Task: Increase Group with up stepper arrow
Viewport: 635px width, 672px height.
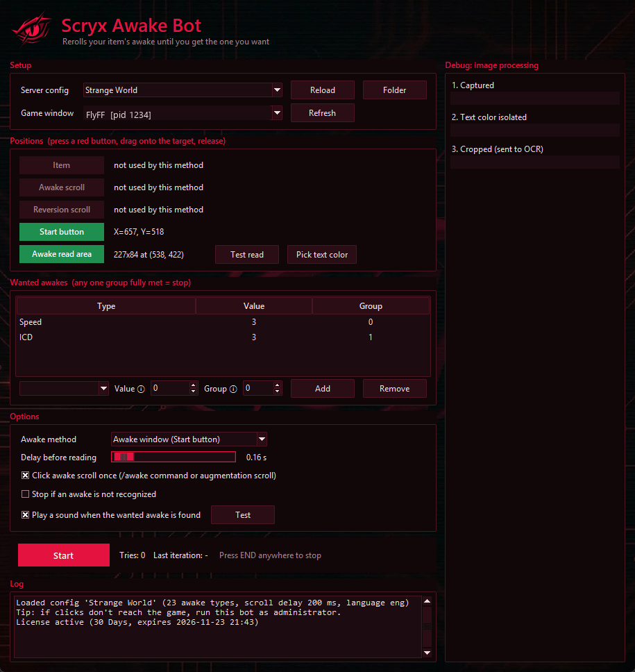Action: pos(277,385)
